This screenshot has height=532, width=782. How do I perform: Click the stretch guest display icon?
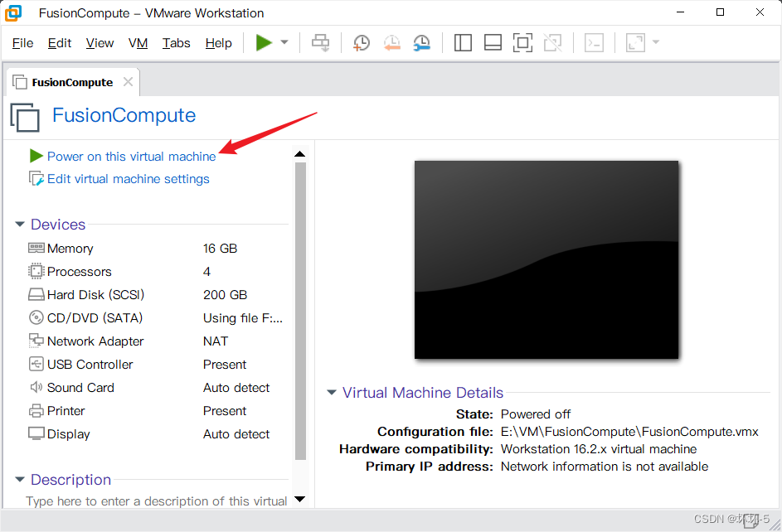[x=635, y=43]
